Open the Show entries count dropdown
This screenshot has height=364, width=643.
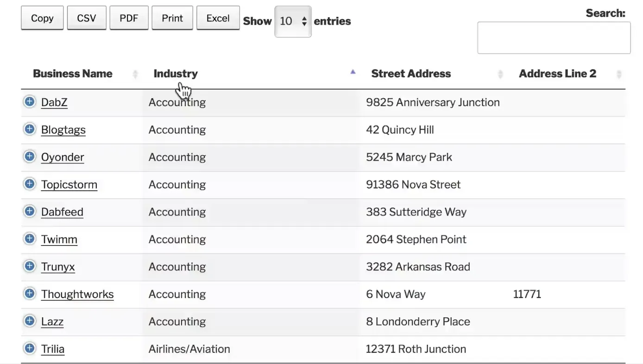(293, 21)
